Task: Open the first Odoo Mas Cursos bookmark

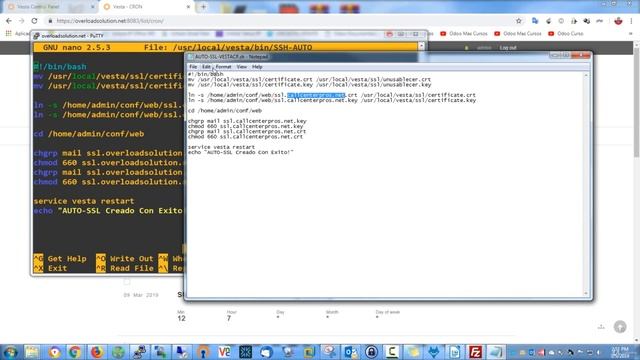Action: click(464, 33)
